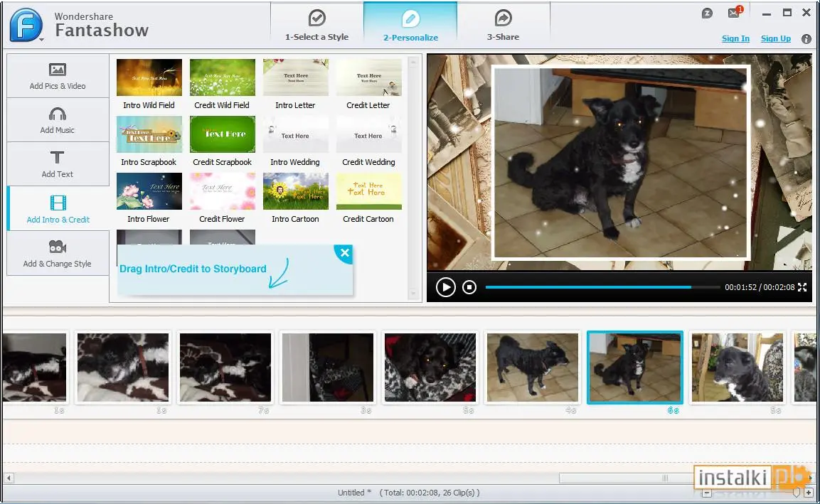The image size is (820, 504).
Task: Go to 3-Share step
Action: (x=503, y=25)
